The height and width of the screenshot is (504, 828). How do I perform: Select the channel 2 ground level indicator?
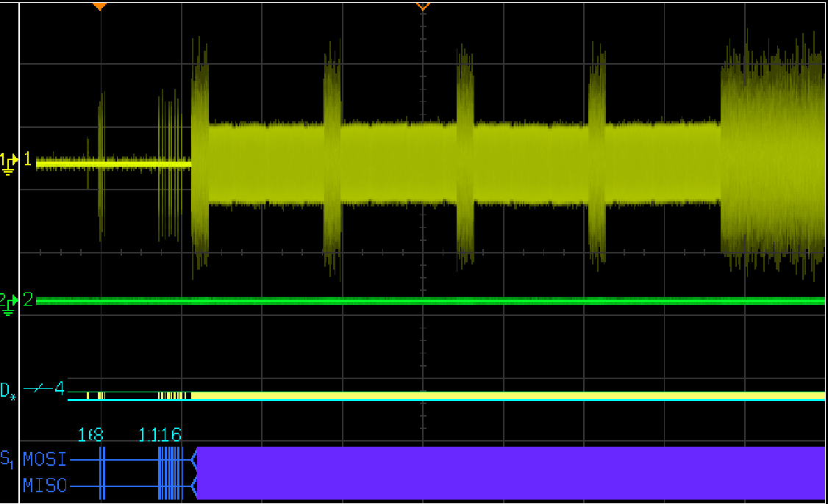coord(9,304)
